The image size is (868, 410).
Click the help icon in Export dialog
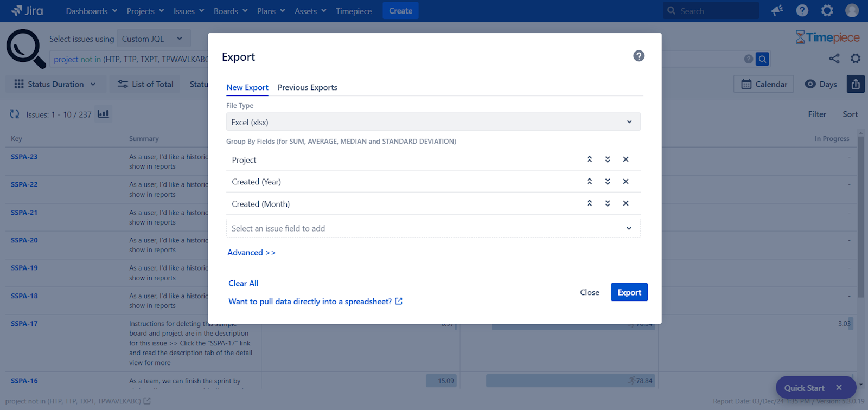639,56
